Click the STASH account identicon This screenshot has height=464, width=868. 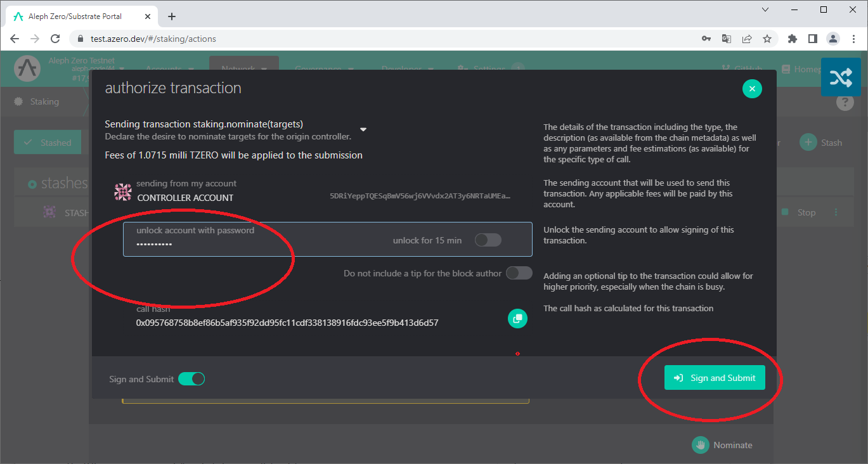[x=49, y=212]
